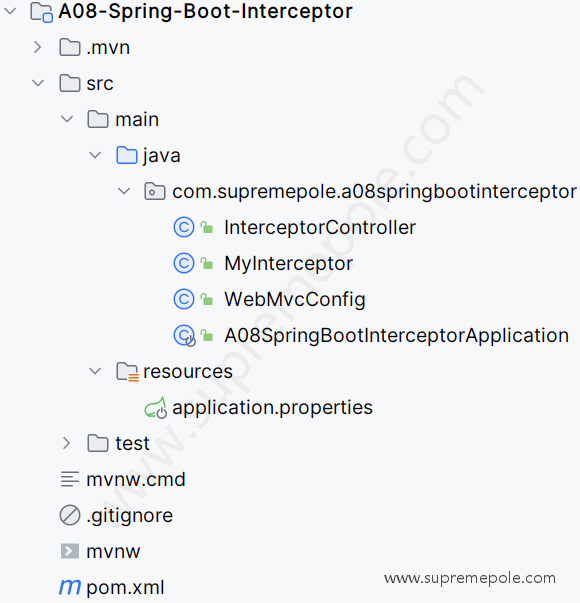
Task: Collapse the src folder
Action: 38,83
